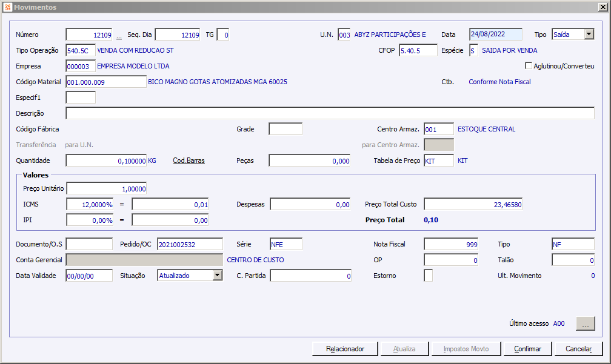The width and height of the screenshot is (611, 364).
Task: Click into the Descrição field
Action: point(330,113)
